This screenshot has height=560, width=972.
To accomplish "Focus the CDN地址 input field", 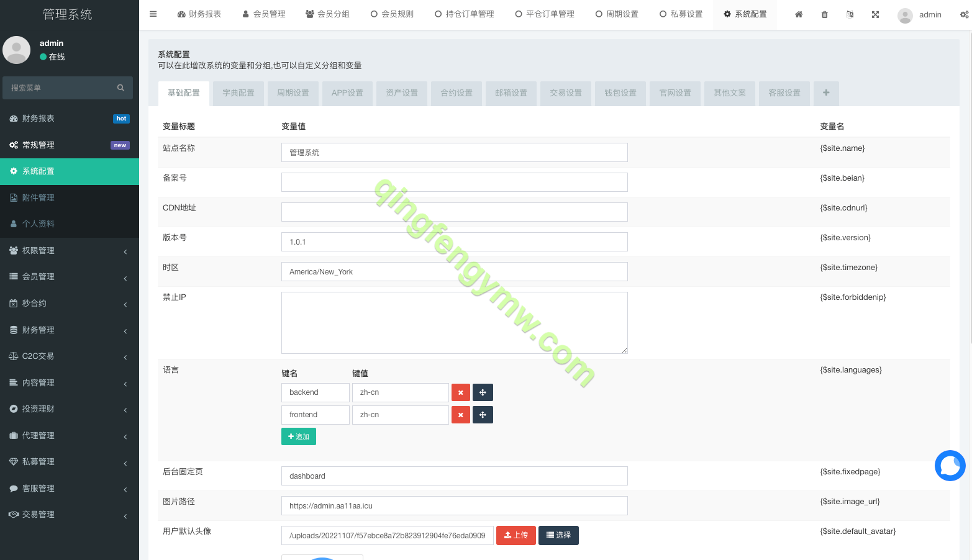I will pyautogui.click(x=455, y=212).
